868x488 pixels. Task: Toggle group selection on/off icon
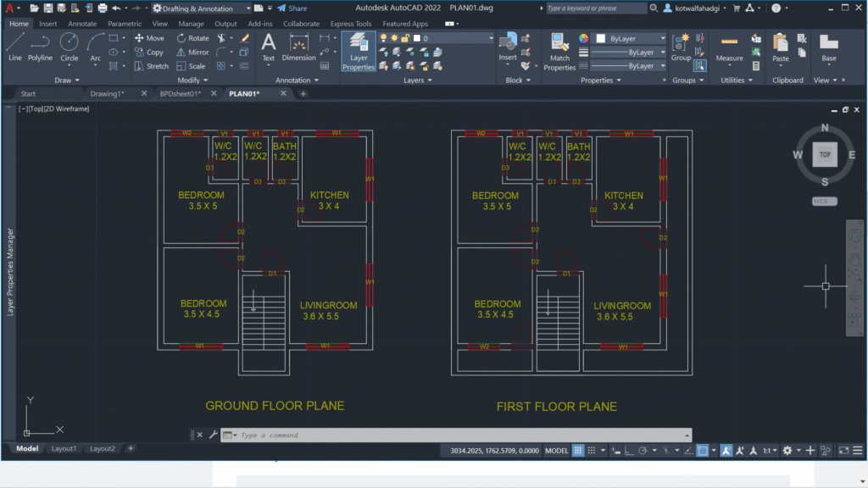pos(699,66)
